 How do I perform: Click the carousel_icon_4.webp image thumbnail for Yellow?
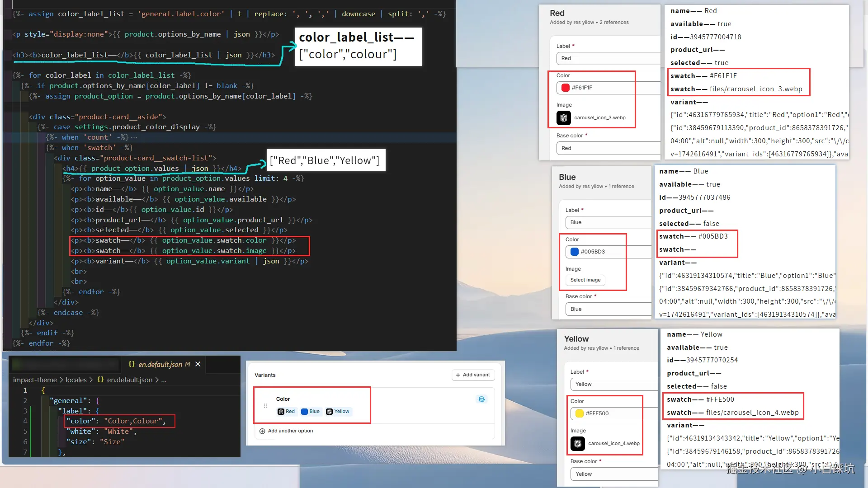pyautogui.click(x=578, y=444)
